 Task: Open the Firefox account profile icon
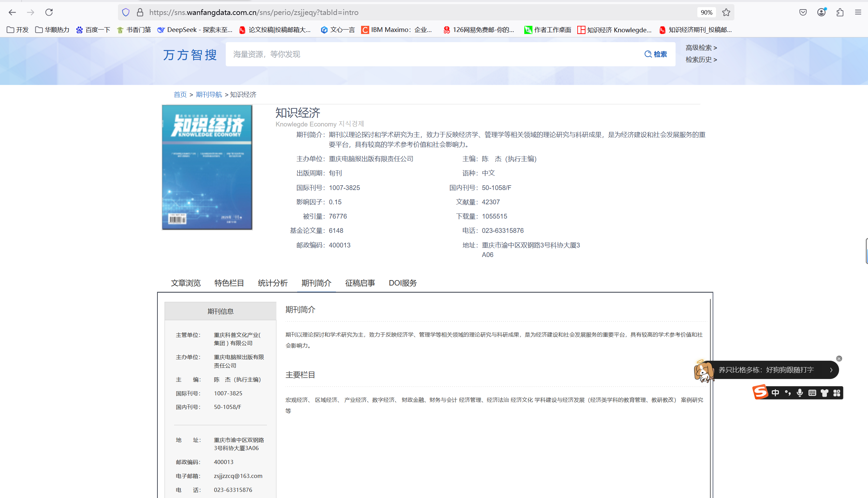(x=821, y=12)
